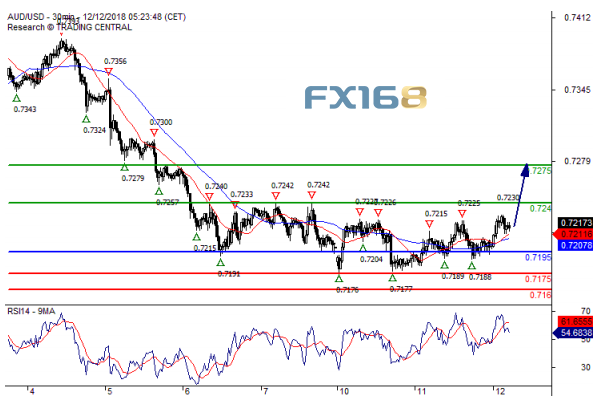This screenshot has width=599, height=403.
Task: Click the red triangle marker below 0.7300
Action: (154, 133)
